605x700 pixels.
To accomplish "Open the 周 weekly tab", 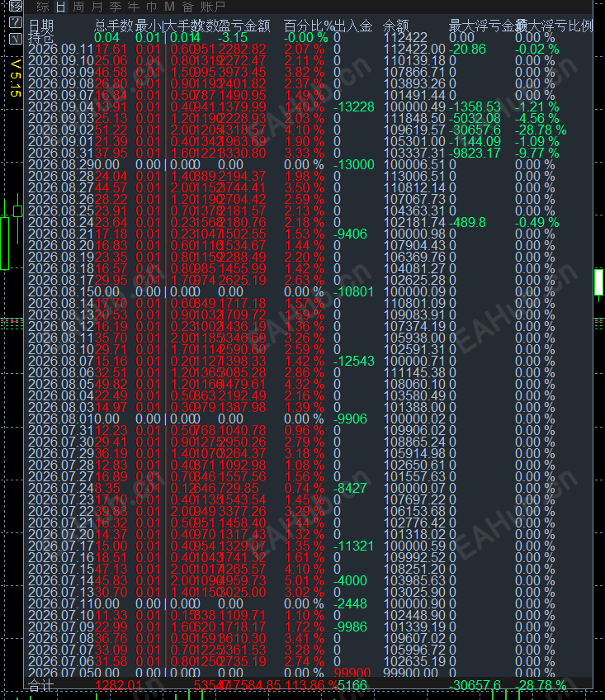I will point(78,7).
